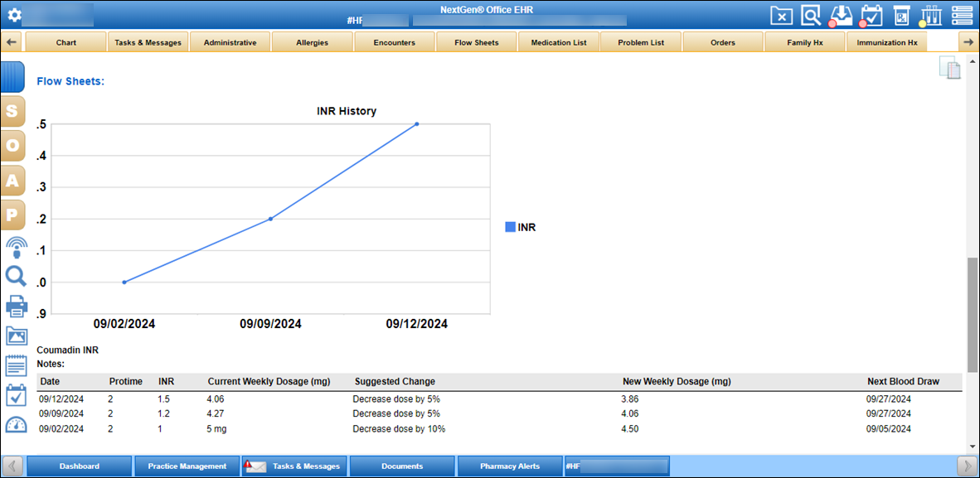Open the calendar tasks icon with red alert
Screen dimensions: 980x478
[x=871, y=15]
